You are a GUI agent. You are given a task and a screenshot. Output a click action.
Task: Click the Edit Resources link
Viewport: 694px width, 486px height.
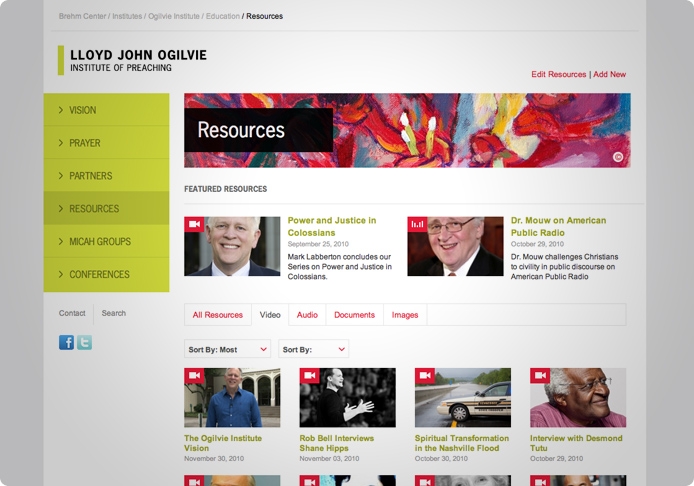pyautogui.click(x=559, y=74)
